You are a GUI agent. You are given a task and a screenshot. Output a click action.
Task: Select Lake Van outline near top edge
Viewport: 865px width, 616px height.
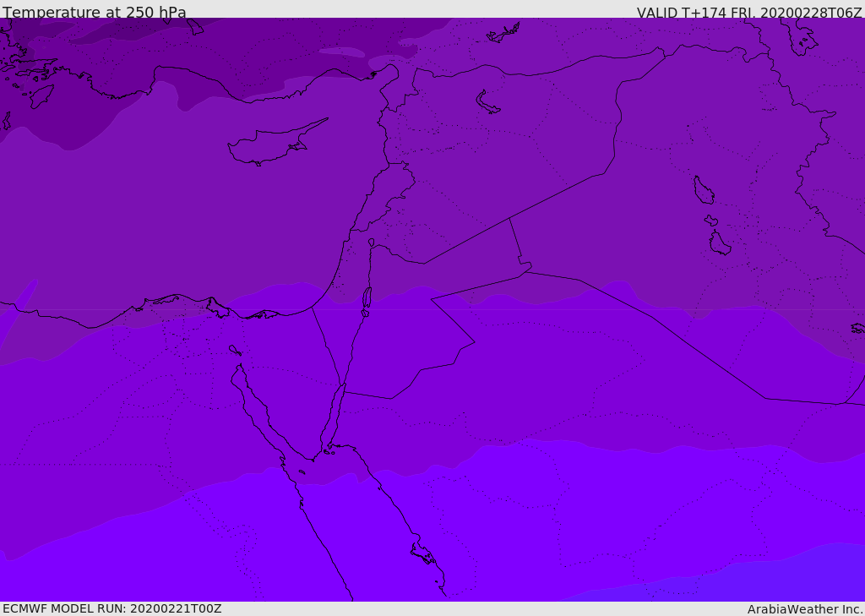click(x=503, y=33)
